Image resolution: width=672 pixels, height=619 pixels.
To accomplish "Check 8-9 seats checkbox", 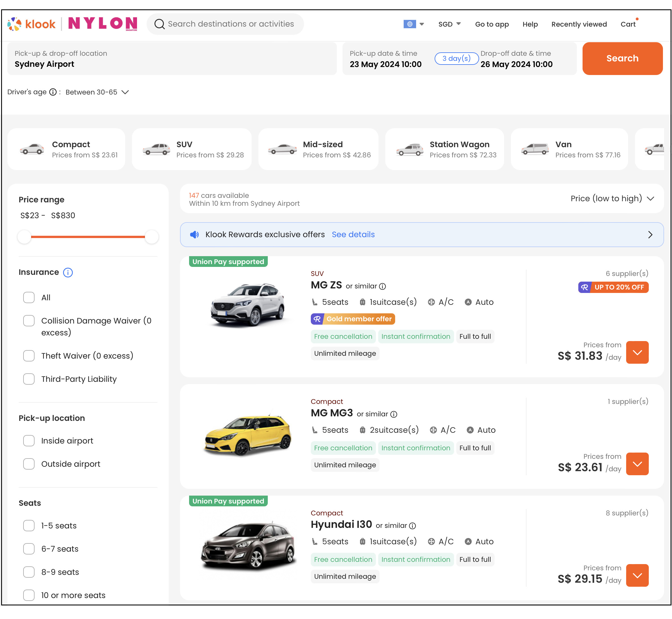I will point(29,572).
